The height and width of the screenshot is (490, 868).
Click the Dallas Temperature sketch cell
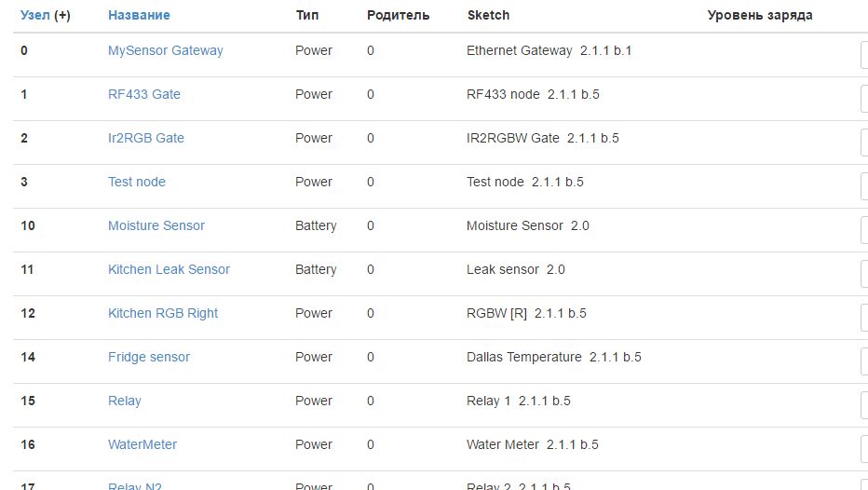tap(553, 357)
